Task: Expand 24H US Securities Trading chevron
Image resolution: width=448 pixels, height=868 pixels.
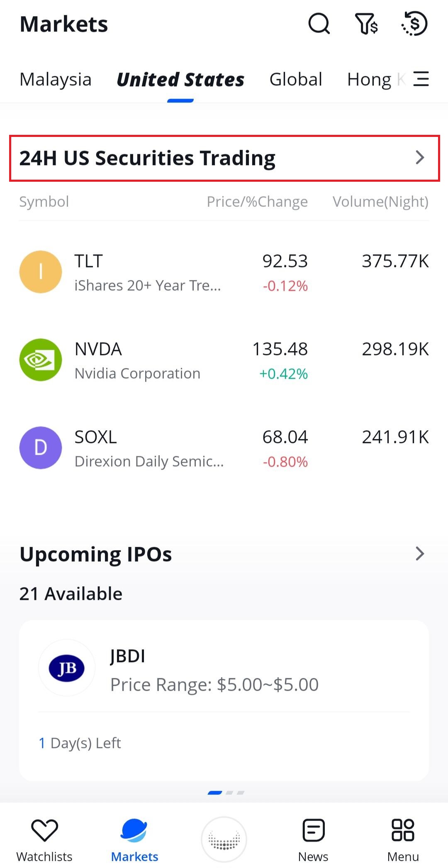Action: [x=420, y=158]
